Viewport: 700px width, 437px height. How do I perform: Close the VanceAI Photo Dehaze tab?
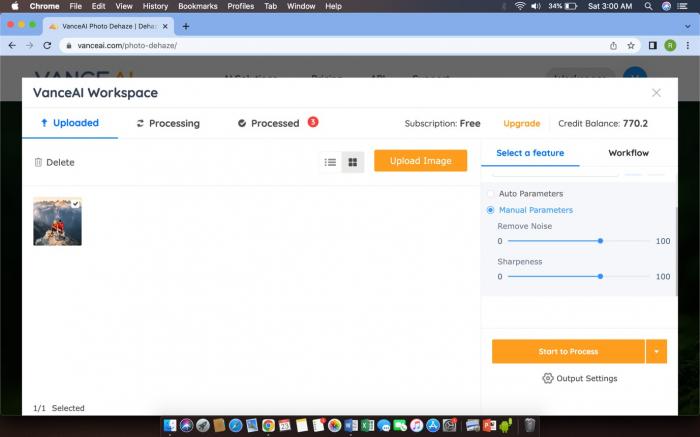(165, 26)
